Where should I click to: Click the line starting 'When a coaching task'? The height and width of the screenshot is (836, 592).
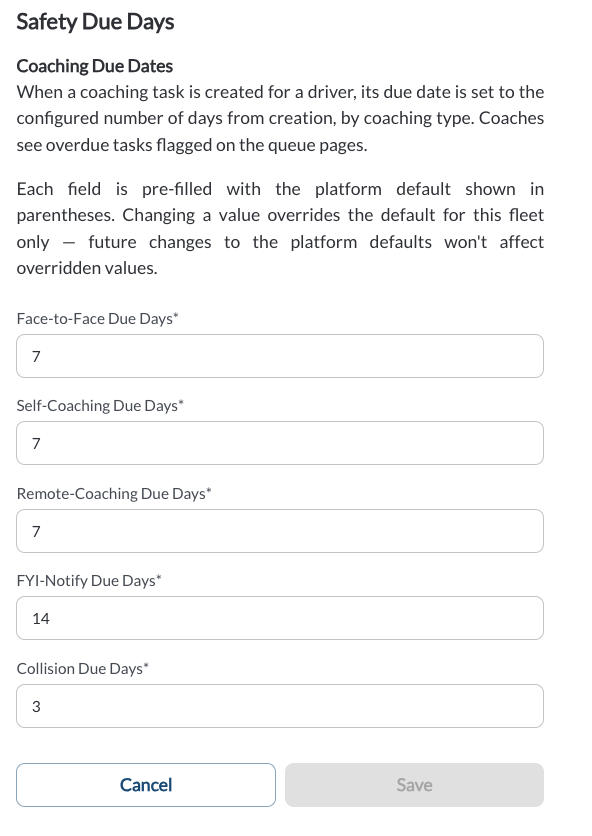click(x=280, y=92)
